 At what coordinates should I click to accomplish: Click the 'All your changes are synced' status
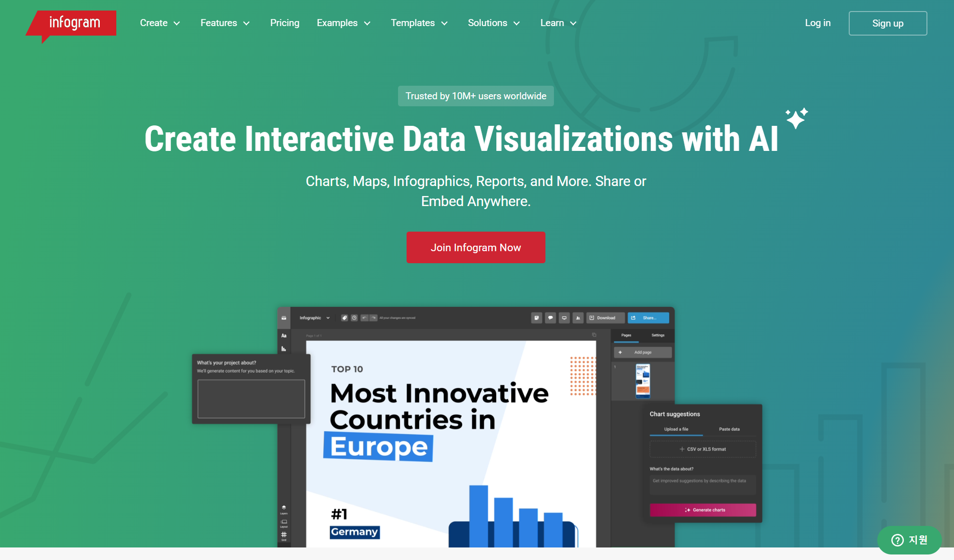(398, 318)
